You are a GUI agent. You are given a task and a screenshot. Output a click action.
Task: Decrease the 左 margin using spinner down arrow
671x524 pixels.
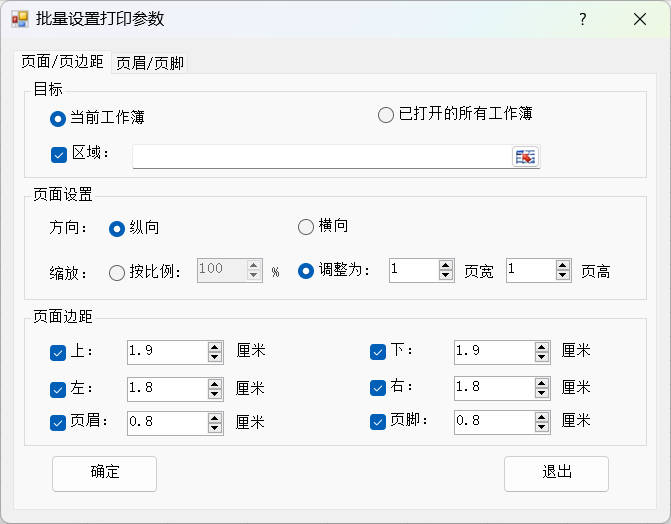(x=215, y=393)
